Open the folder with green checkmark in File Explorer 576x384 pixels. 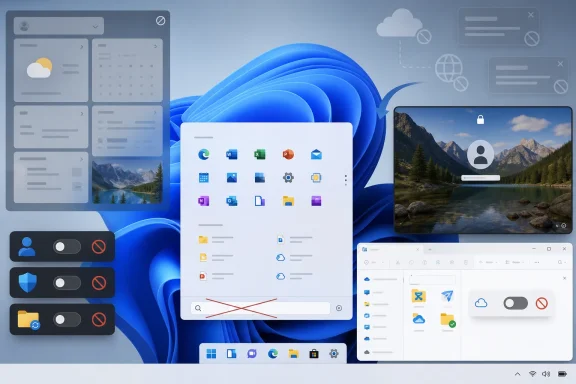point(447,320)
